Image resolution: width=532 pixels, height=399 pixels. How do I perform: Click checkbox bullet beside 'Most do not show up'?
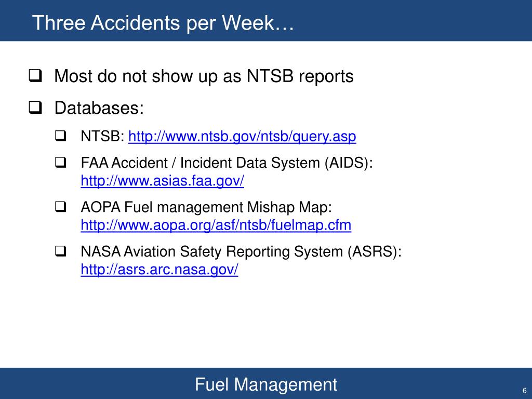point(35,76)
